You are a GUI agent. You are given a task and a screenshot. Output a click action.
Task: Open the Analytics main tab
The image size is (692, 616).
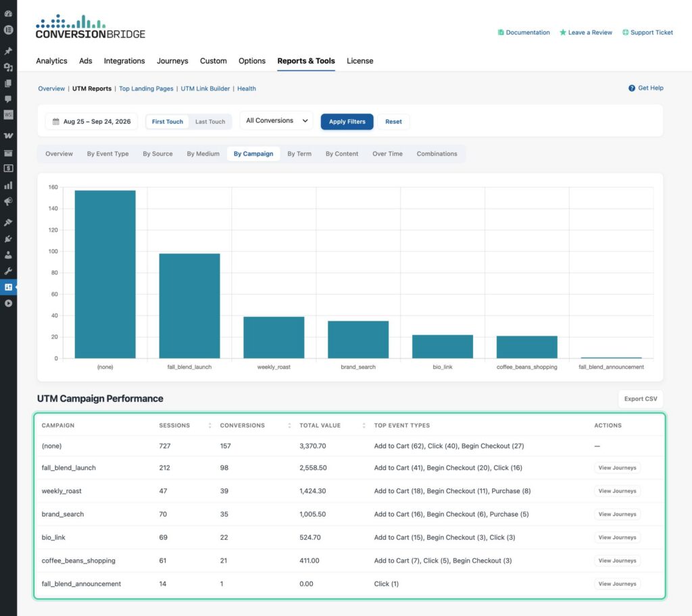click(x=51, y=61)
